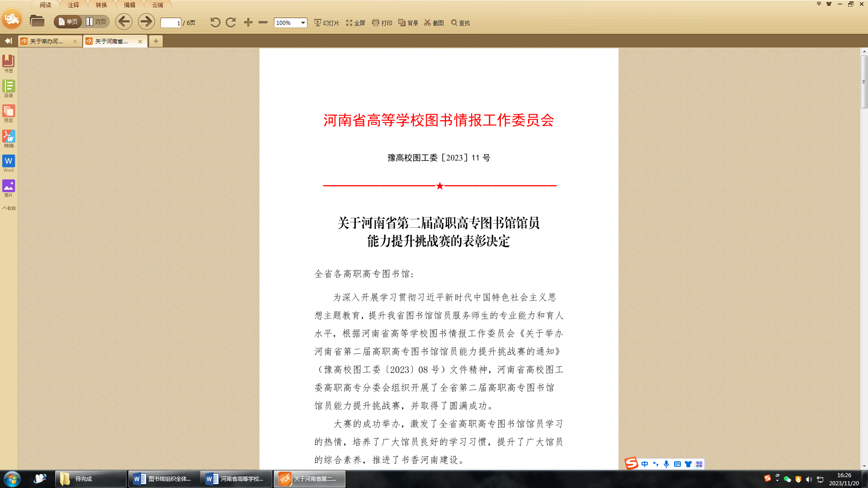
Task: Open the Sogou toolbox grid icon
Action: coord(699,464)
